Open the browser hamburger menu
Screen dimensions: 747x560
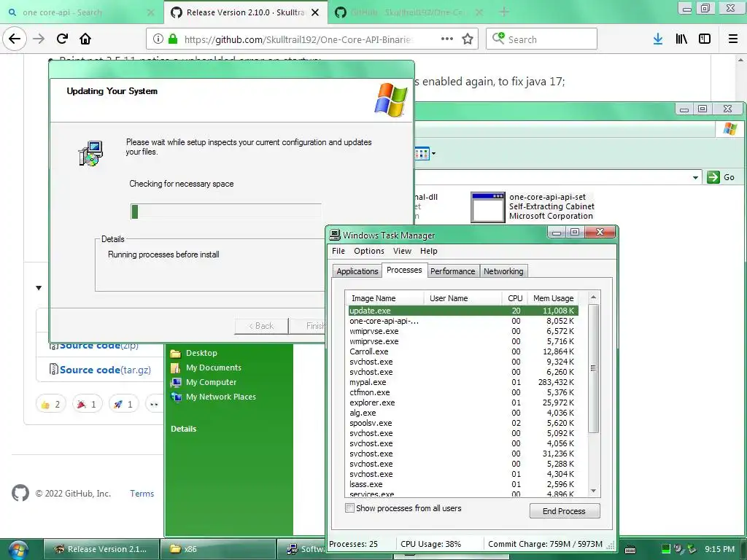[x=733, y=39]
